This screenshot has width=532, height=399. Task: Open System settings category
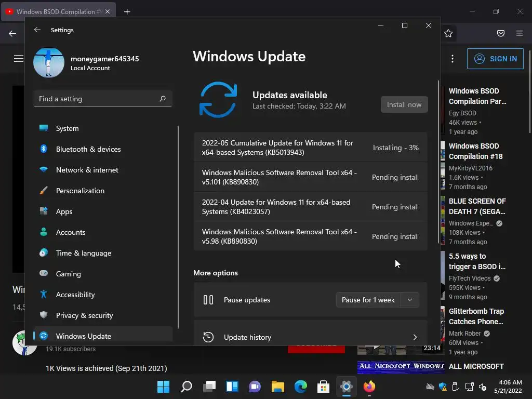tap(103, 129)
